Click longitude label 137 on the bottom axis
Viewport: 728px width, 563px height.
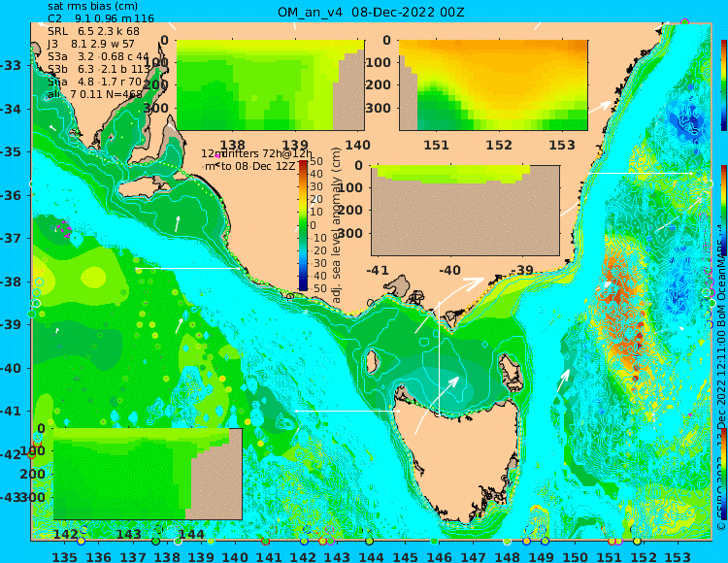[x=133, y=557]
